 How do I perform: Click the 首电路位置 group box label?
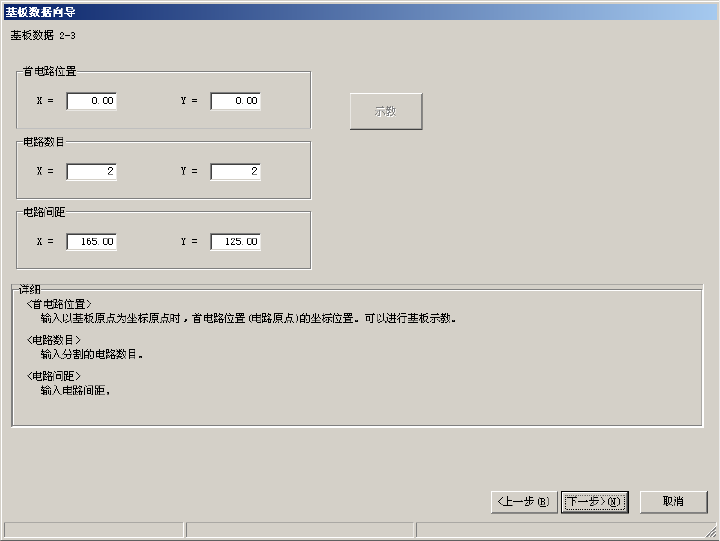pyautogui.click(x=50, y=71)
